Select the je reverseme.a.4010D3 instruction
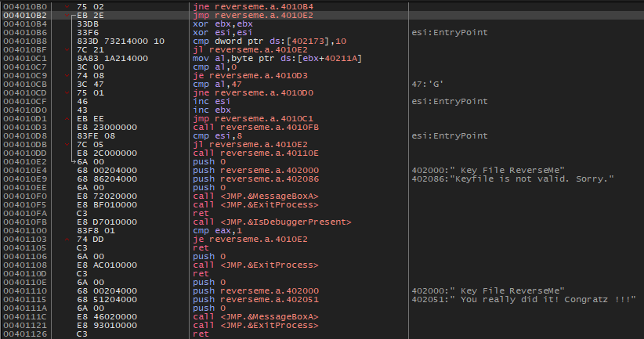This screenshot has width=644, height=339. click(x=250, y=75)
